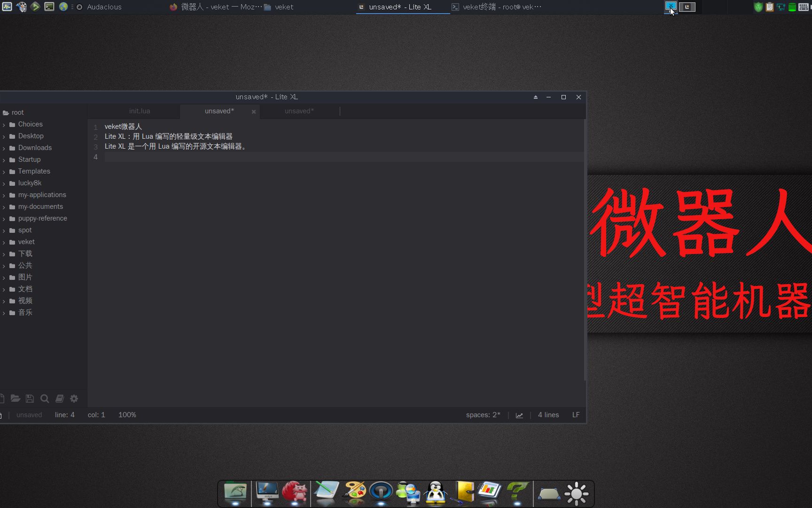Select the 图片 folder

43,277
